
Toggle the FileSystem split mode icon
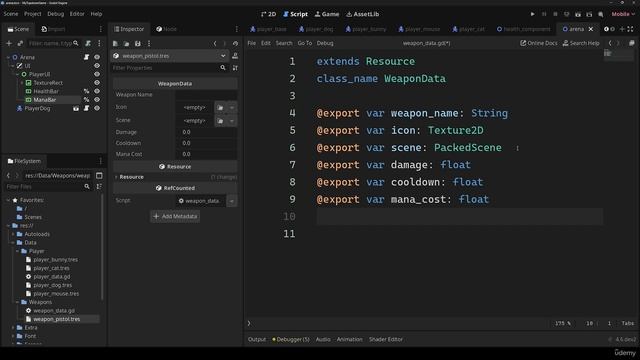99,176
